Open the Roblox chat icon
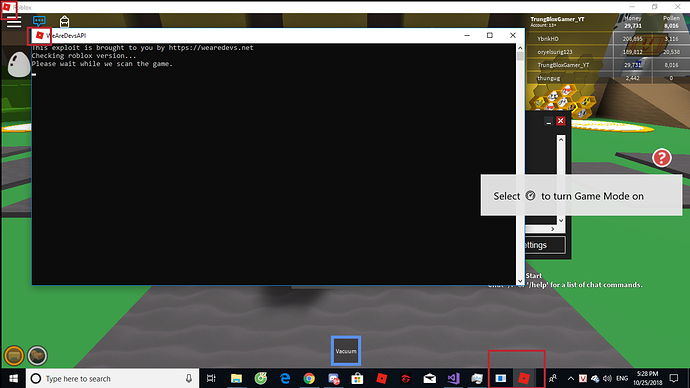Viewport: 690px width, 388px height. (39, 21)
